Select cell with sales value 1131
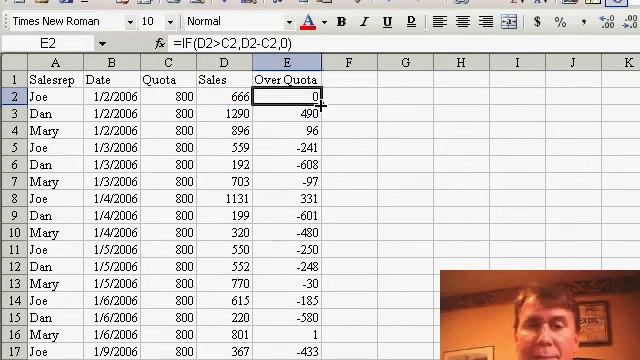640x360 pixels. click(x=224, y=198)
